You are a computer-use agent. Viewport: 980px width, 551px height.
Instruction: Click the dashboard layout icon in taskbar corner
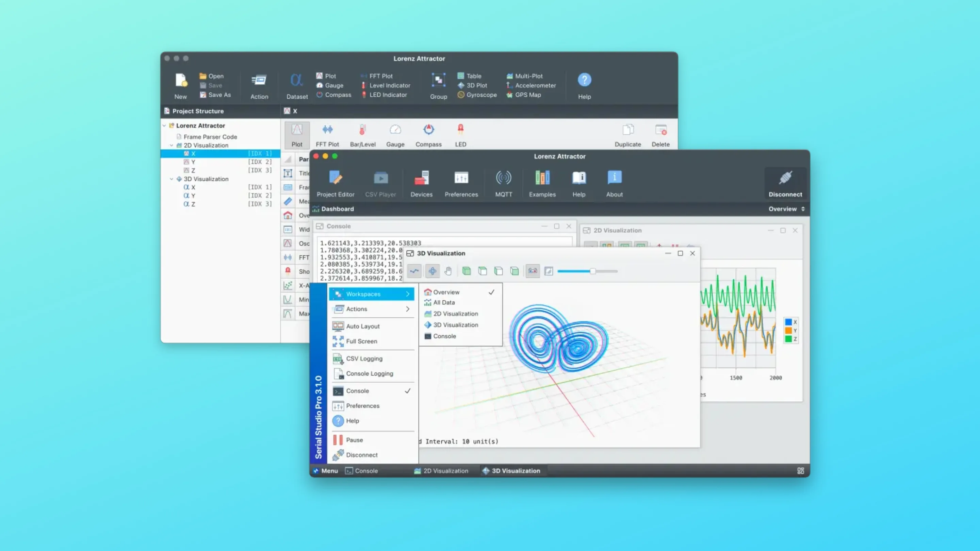click(x=800, y=471)
